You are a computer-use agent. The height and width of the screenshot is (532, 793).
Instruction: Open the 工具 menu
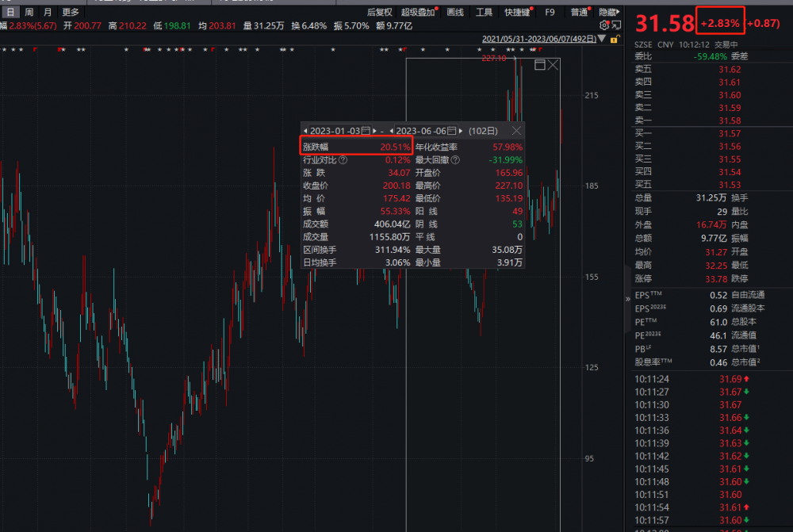coord(484,12)
